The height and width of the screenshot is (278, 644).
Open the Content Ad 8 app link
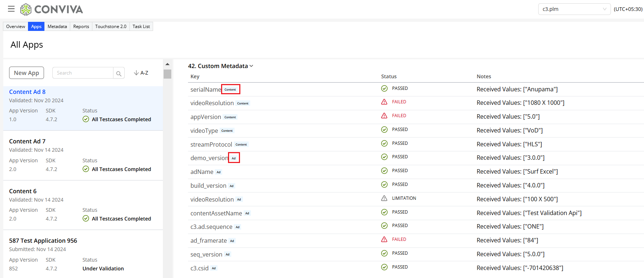[27, 92]
